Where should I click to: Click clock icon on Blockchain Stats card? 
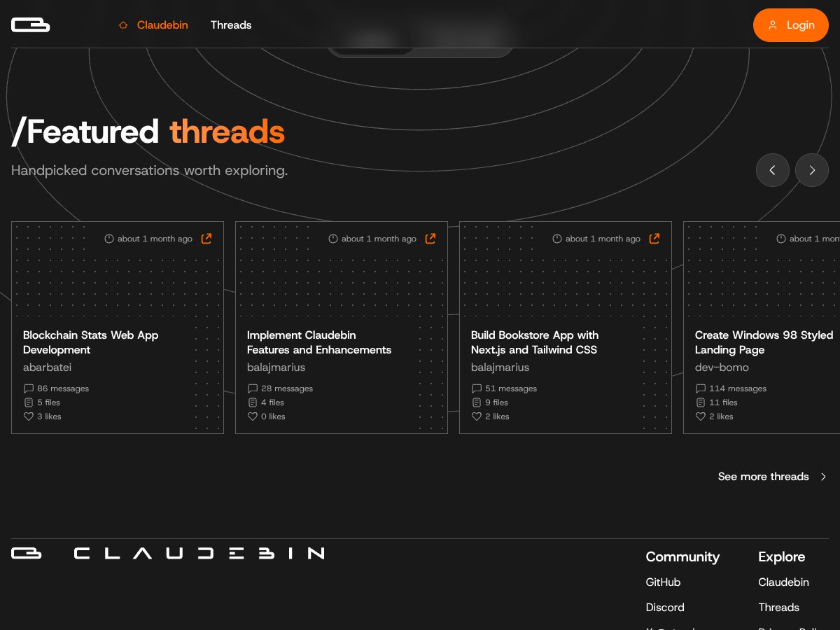109,239
